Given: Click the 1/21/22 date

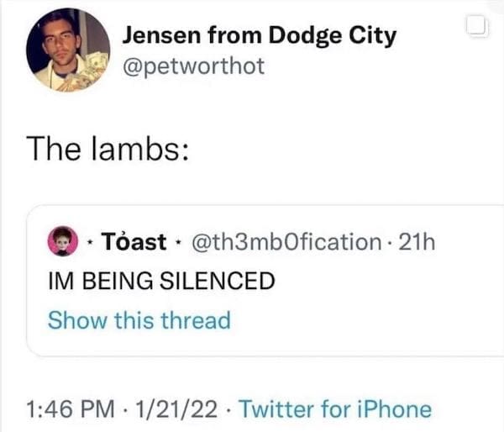Looking at the screenshot, I should [x=176, y=409].
